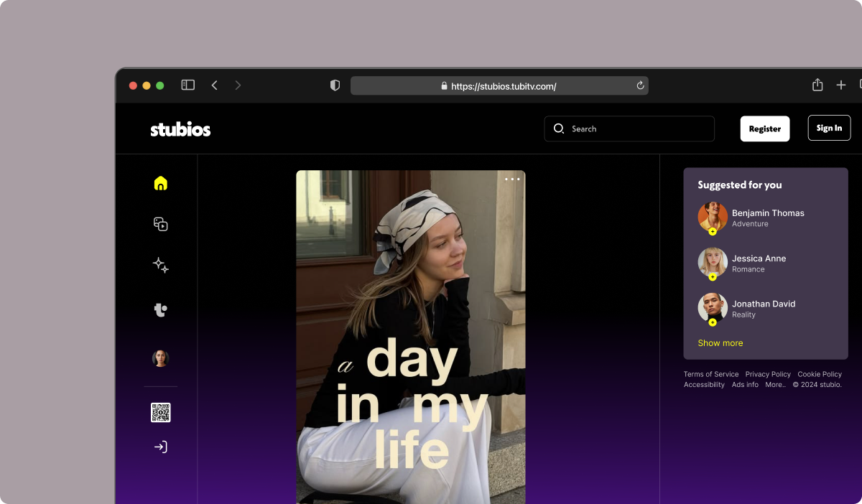The width and height of the screenshot is (862, 504).
Task: Click the Show more link
Action: (720, 343)
